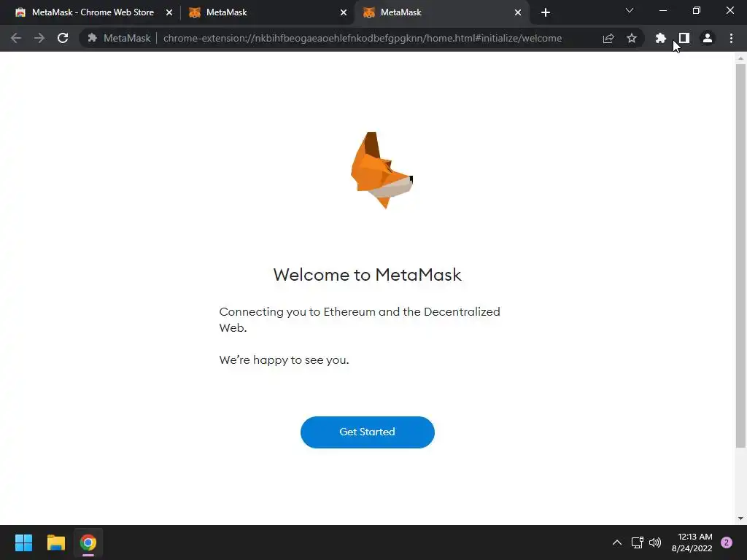Reload the MetaMask page
This screenshot has width=747, height=560.
63,38
